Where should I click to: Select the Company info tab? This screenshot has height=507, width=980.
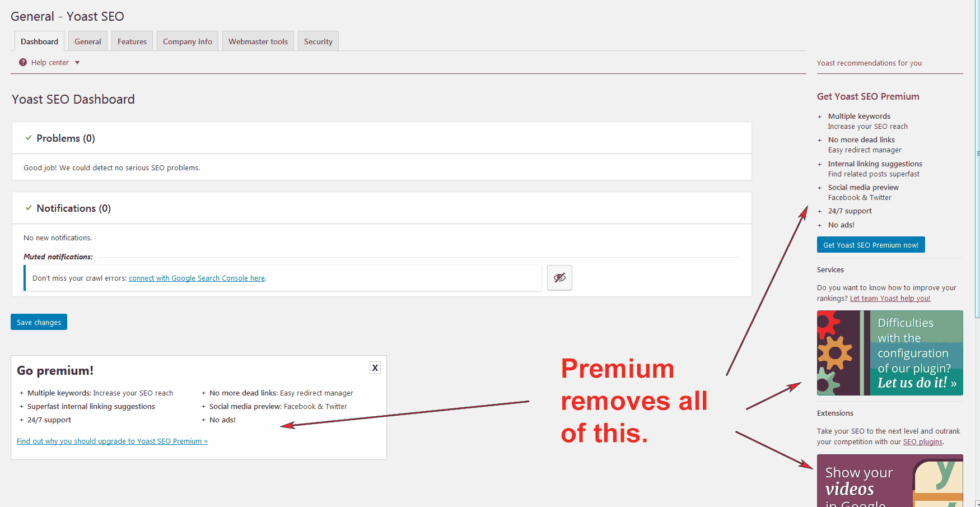(x=188, y=41)
